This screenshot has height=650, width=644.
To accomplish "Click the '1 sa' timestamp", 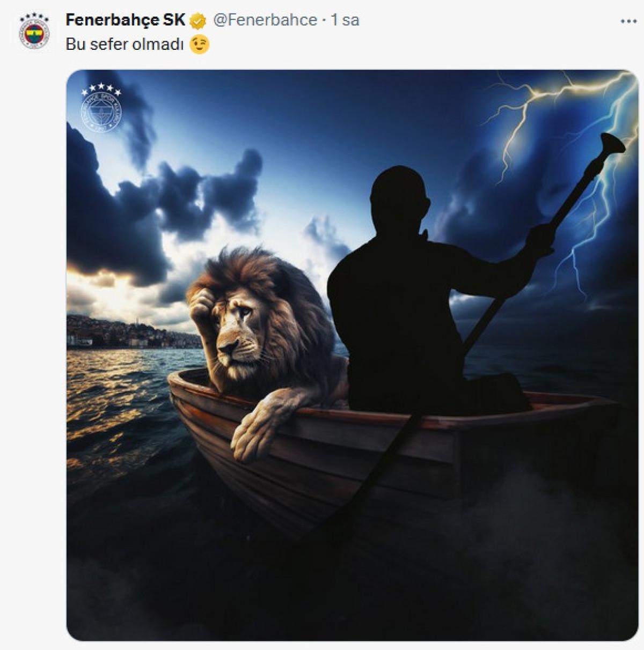I will (x=345, y=20).
